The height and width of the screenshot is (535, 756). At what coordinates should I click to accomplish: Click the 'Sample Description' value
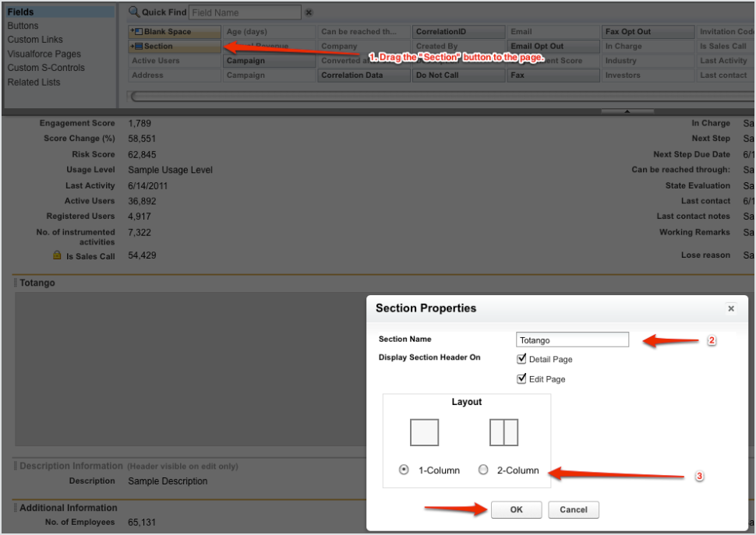click(x=168, y=481)
